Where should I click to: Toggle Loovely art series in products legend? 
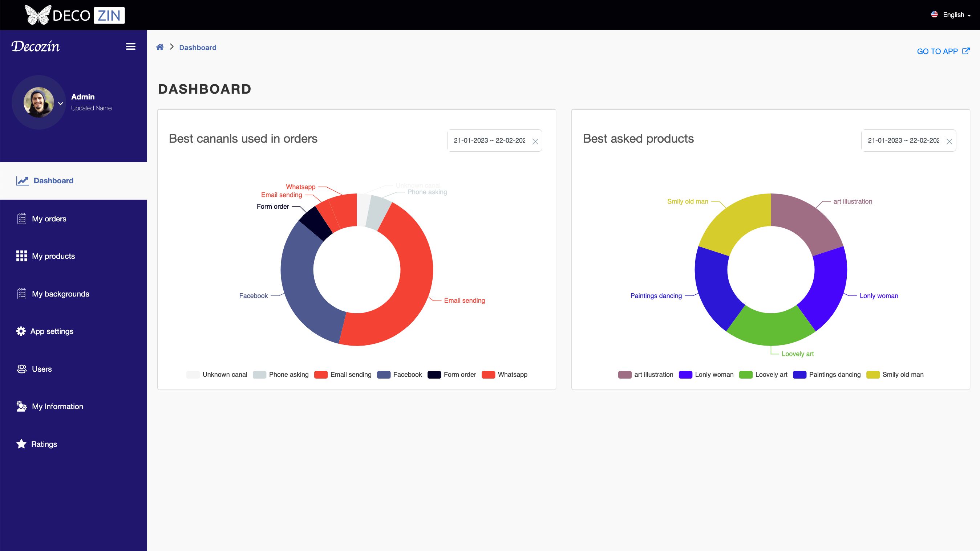coord(763,375)
